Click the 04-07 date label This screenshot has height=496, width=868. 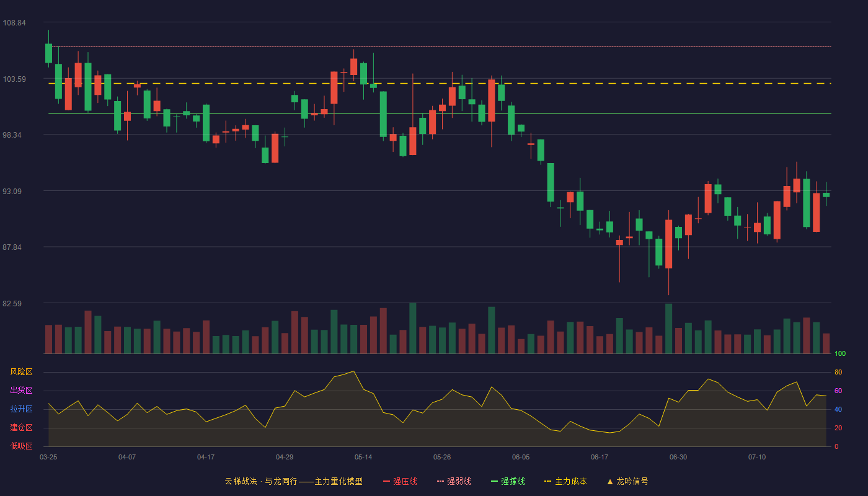click(127, 457)
